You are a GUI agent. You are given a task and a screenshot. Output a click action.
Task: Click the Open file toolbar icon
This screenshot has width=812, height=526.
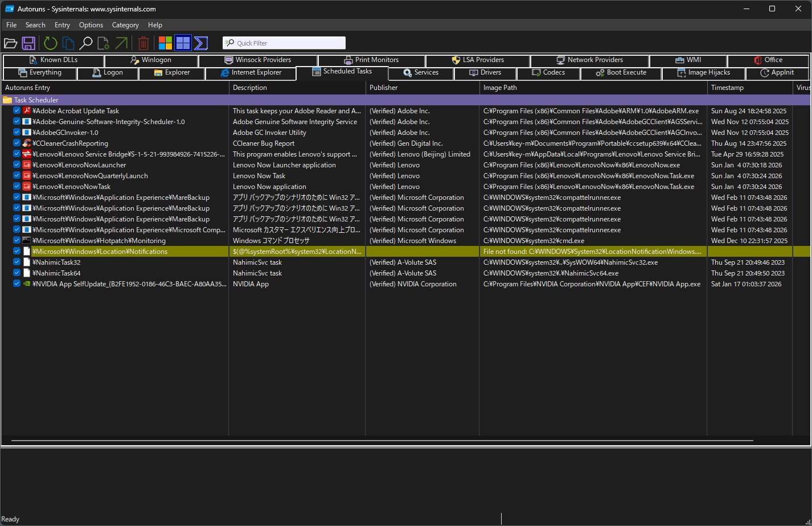(10, 43)
